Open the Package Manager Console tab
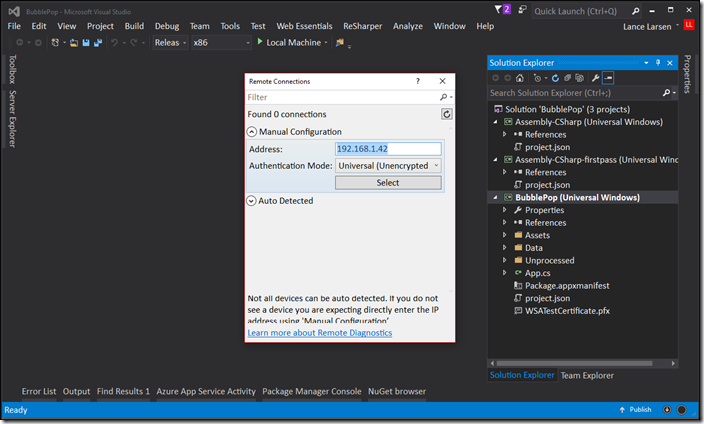The image size is (704, 424). coord(312,391)
